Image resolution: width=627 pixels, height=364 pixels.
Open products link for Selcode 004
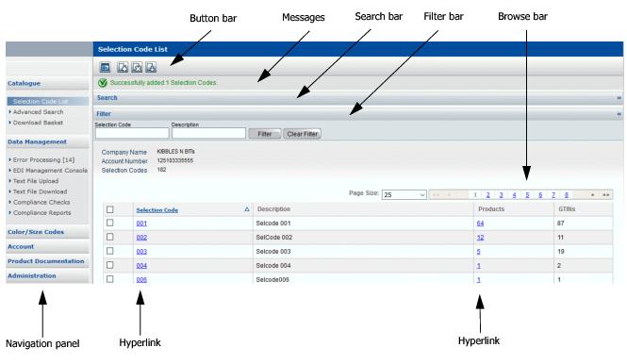pyautogui.click(x=479, y=266)
